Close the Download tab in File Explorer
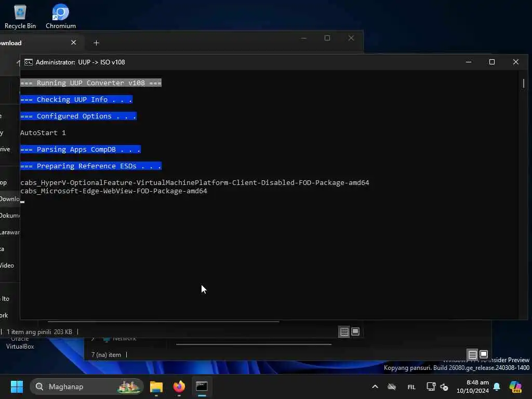532x399 pixels. (x=74, y=43)
